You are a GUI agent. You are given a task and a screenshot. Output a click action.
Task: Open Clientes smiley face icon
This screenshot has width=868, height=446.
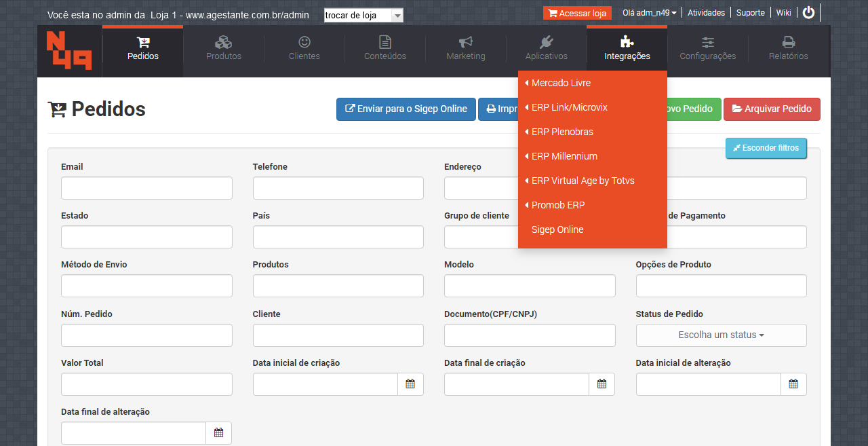[x=304, y=43]
